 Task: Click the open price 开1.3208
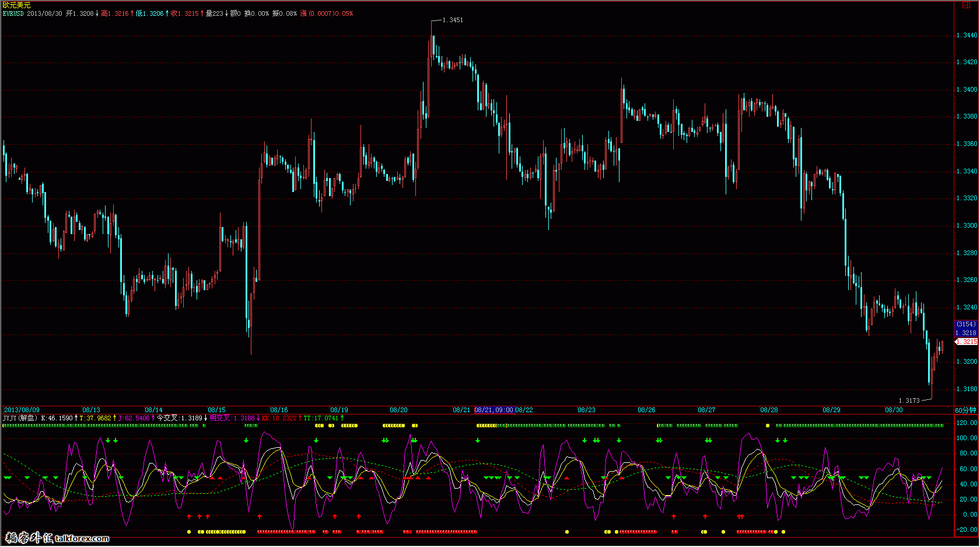79,13
